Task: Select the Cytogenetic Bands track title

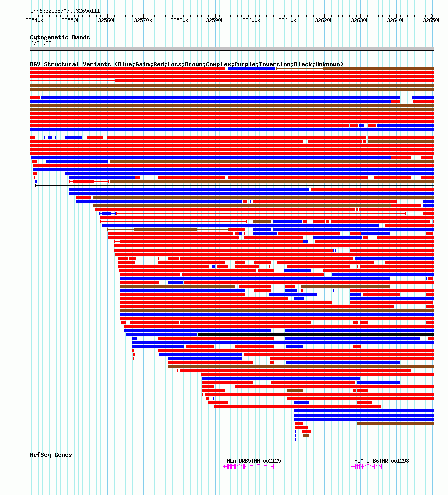Action: [60, 37]
